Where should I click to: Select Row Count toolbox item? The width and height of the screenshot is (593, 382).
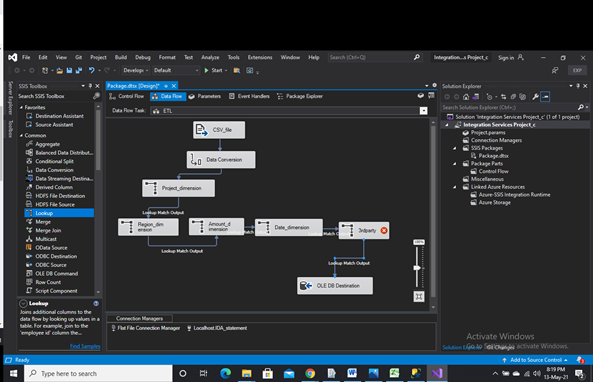pyautogui.click(x=48, y=282)
